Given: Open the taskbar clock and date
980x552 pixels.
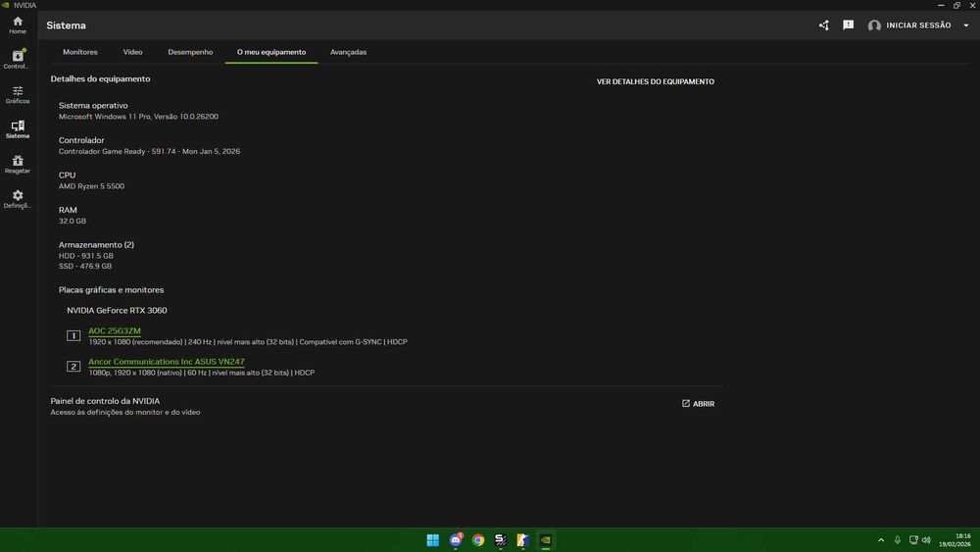Looking at the screenshot, I should click(x=955, y=540).
